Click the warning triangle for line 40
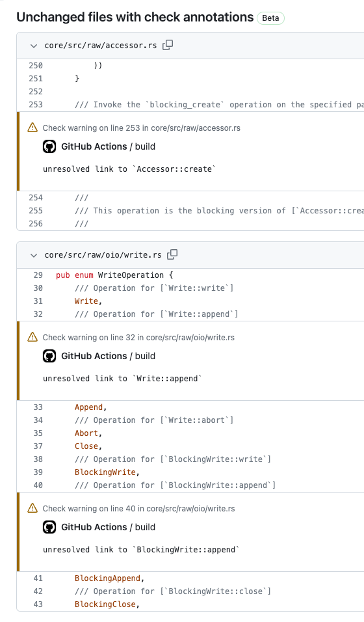Viewport: 364px width, 622px height. 32,508
